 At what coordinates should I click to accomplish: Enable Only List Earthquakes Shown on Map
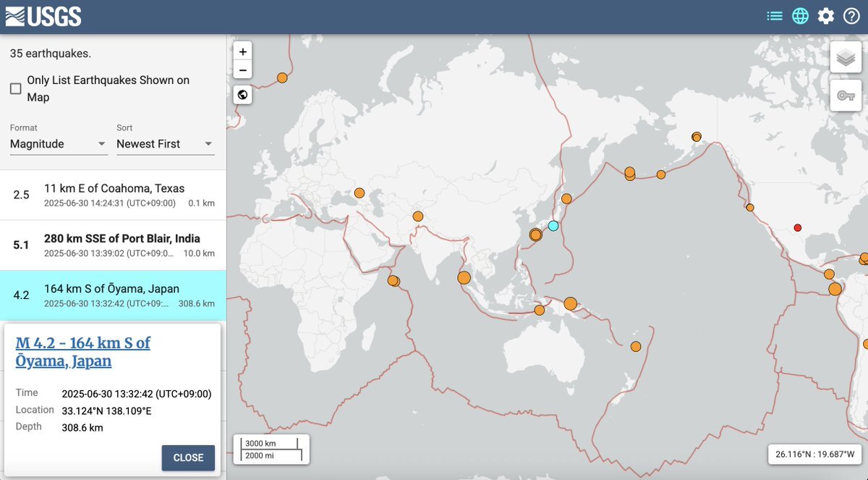[15, 89]
